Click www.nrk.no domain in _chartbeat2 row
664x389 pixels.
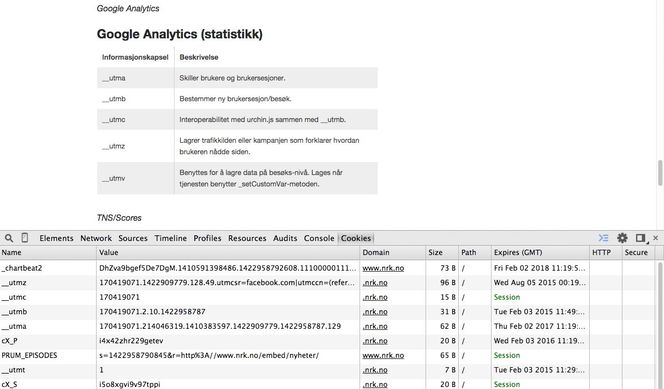pyautogui.click(x=383, y=268)
